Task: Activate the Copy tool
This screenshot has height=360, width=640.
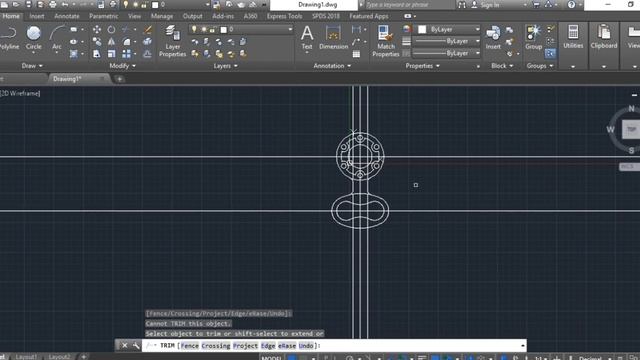Action: tap(97, 42)
